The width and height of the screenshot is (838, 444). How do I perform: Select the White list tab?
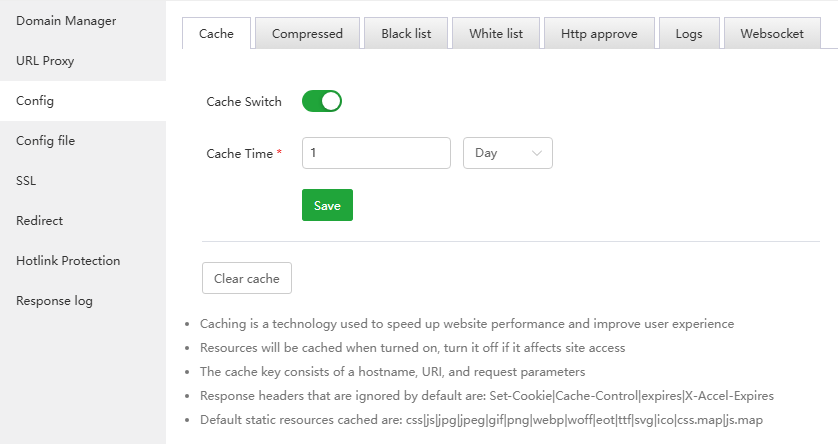tap(496, 33)
